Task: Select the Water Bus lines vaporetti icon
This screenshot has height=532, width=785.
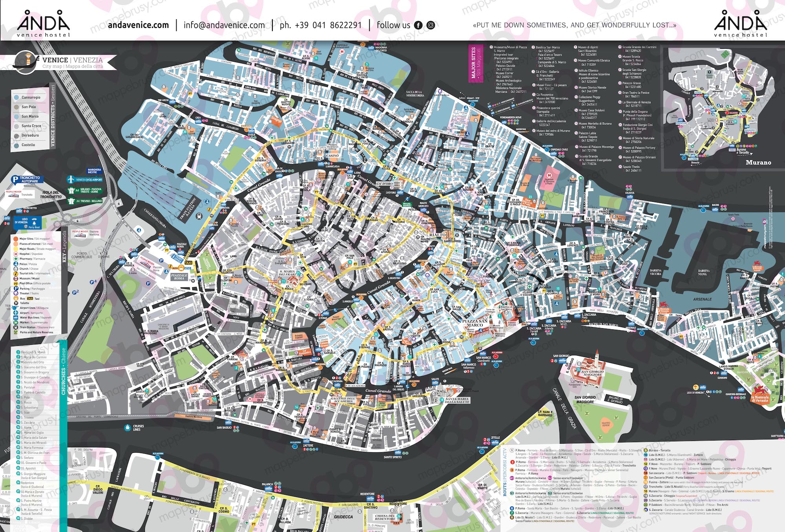Action: point(15,317)
